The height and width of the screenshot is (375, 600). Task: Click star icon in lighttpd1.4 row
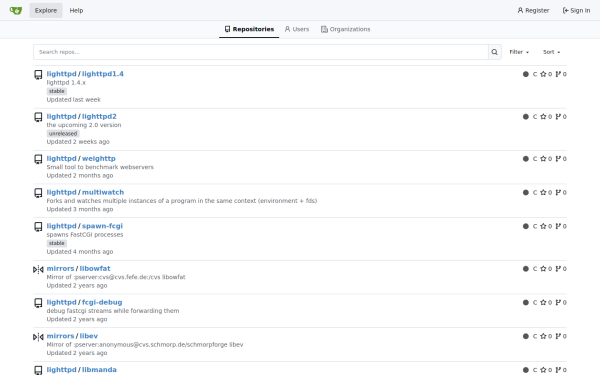point(543,74)
